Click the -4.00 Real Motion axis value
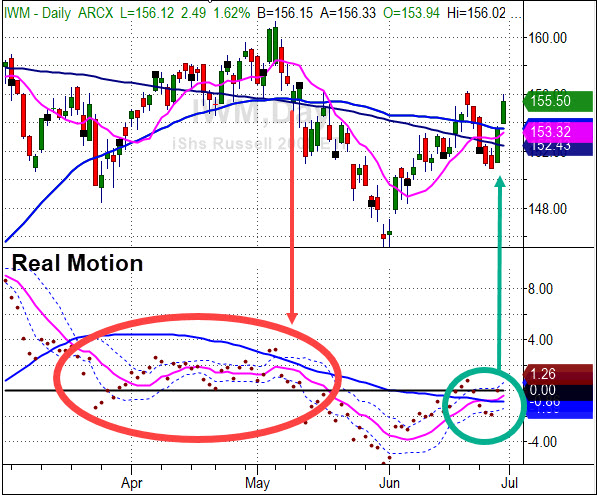 [542, 442]
